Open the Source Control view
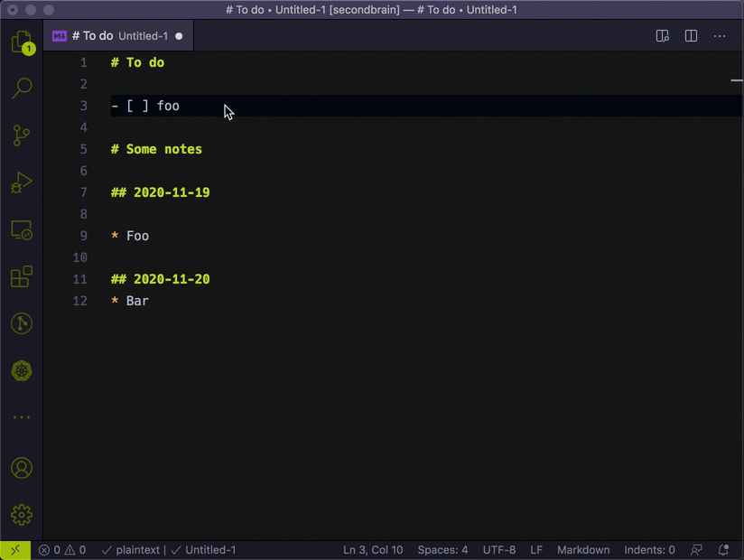 click(21, 135)
